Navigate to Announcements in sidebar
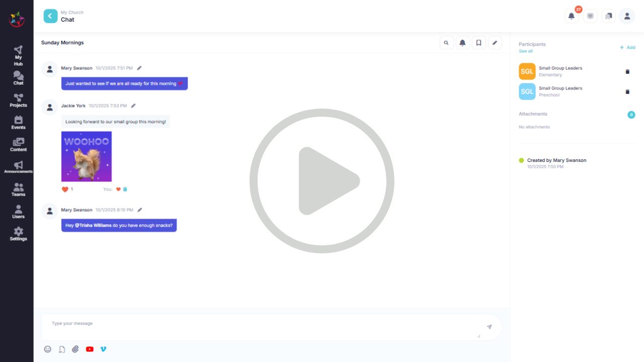This screenshot has width=644, height=362. [x=19, y=167]
